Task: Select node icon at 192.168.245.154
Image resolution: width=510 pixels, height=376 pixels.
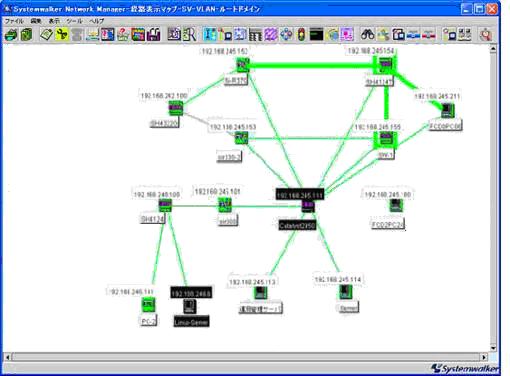Action: click(x=385, y=64)
